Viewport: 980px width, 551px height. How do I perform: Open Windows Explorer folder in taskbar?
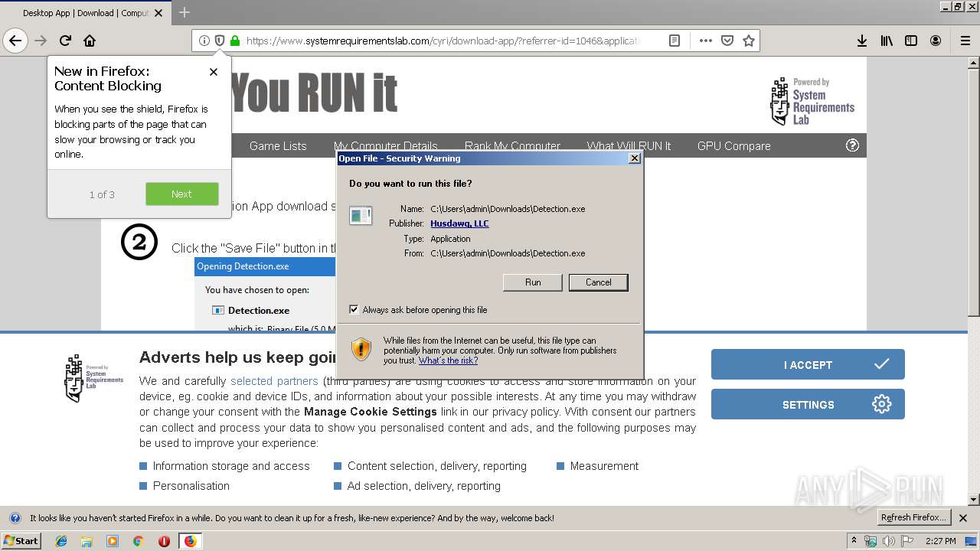point(87,541)
